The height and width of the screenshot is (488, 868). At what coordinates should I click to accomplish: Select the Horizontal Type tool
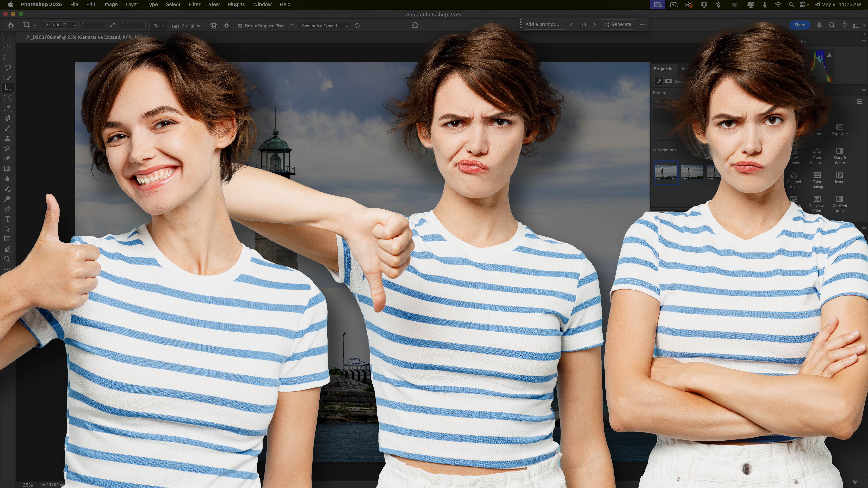point(7,219)
